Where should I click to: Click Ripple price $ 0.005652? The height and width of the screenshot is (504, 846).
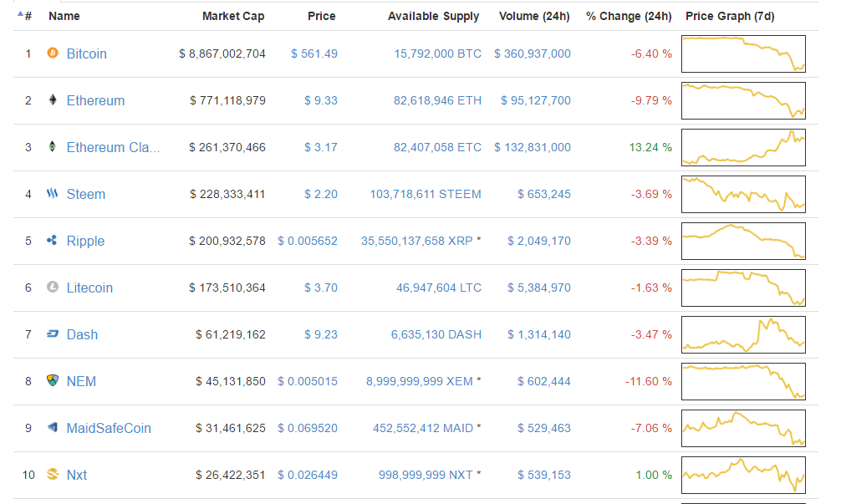tap(308, 242)
